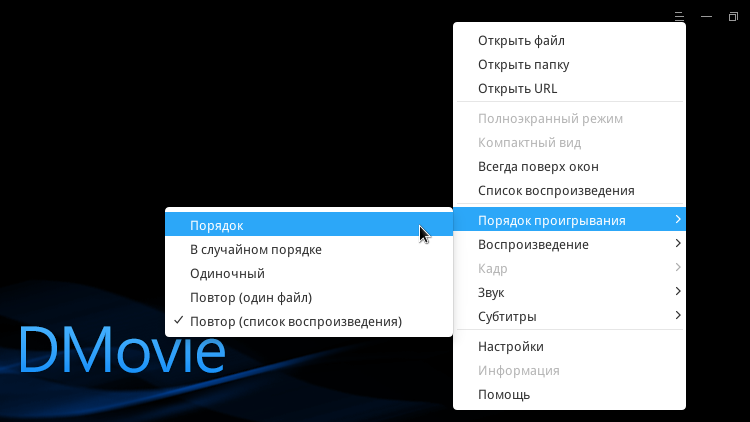Screen dimensions: 750x422
Task: Minimize the DMovie window
Action: (x=706, y=17)
